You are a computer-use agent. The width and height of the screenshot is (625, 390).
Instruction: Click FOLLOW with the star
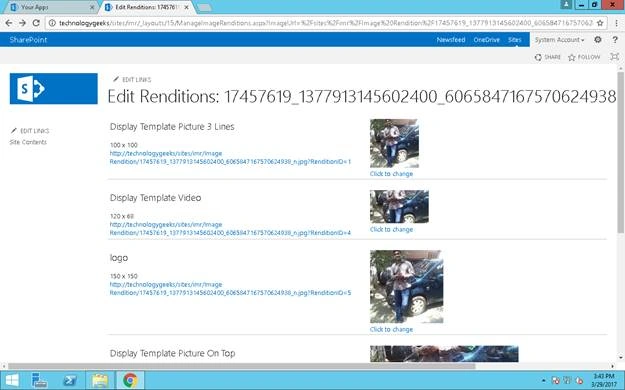pyautogui.click(x=584, y=57)
